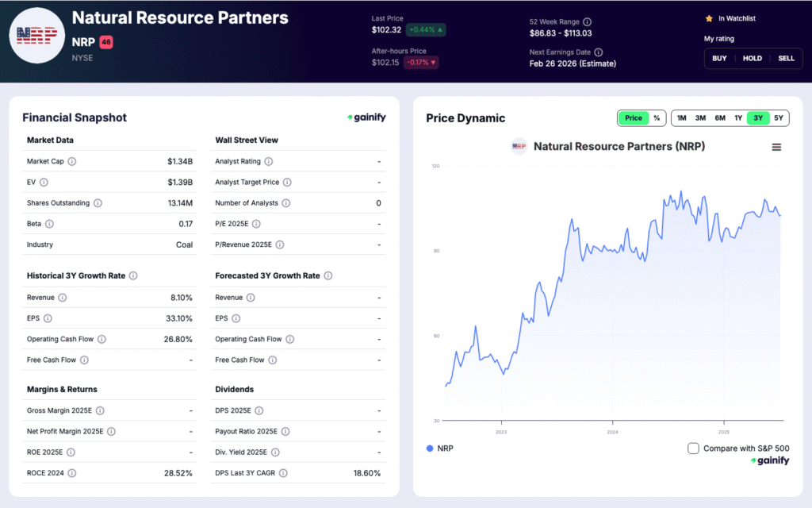Image resolution: width=812 pixels, height=508 pixels.
Task: Click the NRP company logo avatar
Action: pyautogui.click(x=37, y=35)
